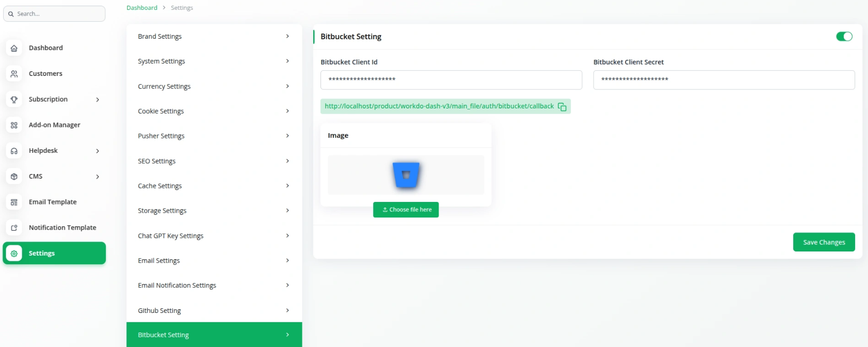The height and width of the screenshot is (347, 868).
Task: Click the Dashboard home icon in sidebar
Action: 14,48
